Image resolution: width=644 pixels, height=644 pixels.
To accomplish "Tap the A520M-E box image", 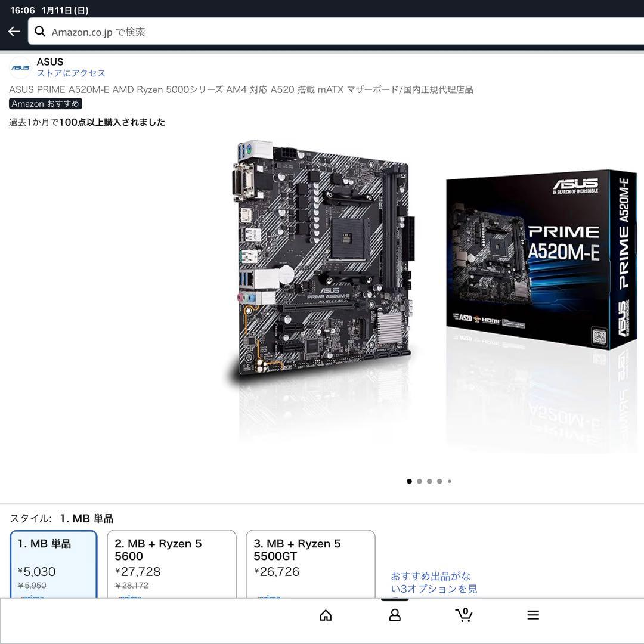I will pyautogui.click(x=537, y=256).
